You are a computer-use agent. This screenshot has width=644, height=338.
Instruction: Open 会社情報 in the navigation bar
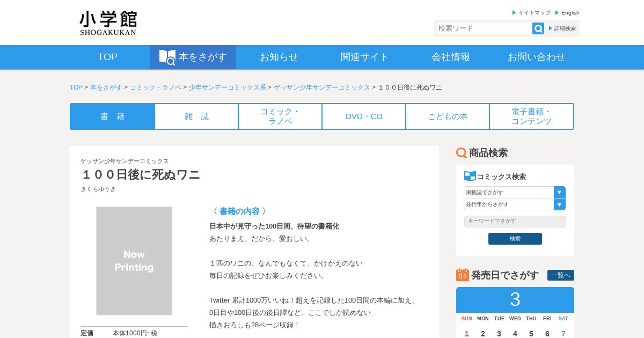pyautogui.click(x=451, y=57)
